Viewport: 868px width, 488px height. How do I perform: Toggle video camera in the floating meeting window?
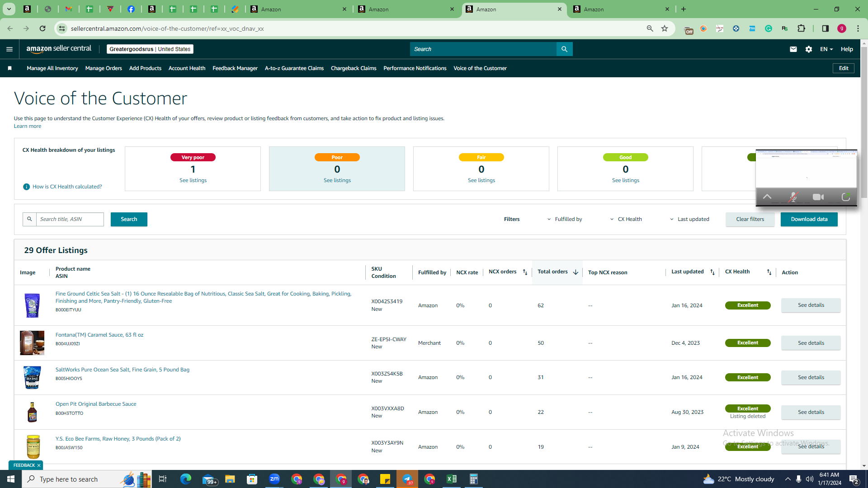coord(818,197)
